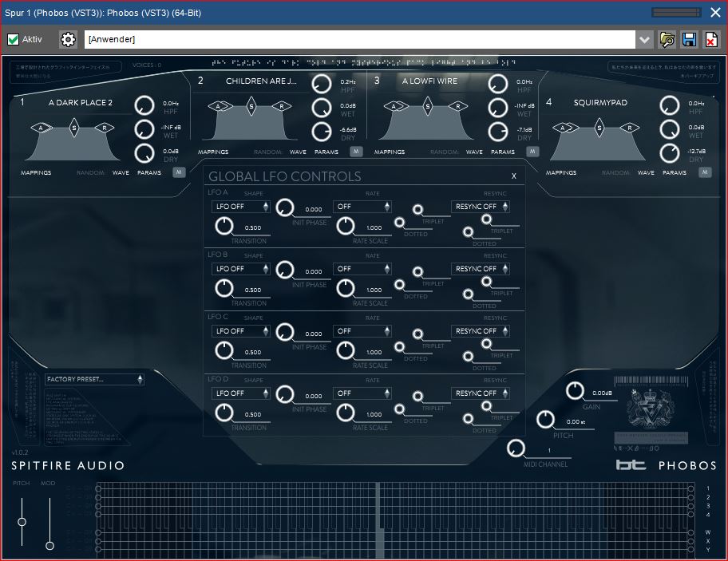The width and height of the screenshot is (728, 561).
Task: Click the R envelope handle in slot 2
Action: coord(282,106)
